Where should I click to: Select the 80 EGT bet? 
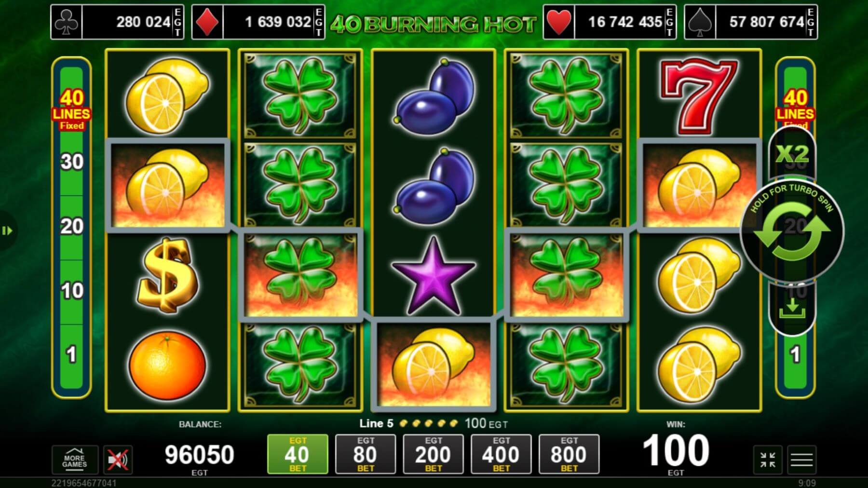click(366, 454)
